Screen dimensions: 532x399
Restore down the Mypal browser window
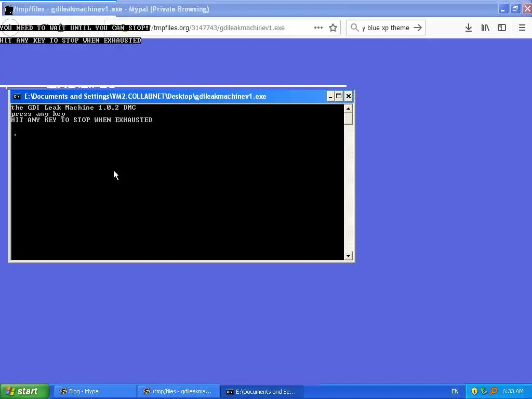[x=515, y=9]
